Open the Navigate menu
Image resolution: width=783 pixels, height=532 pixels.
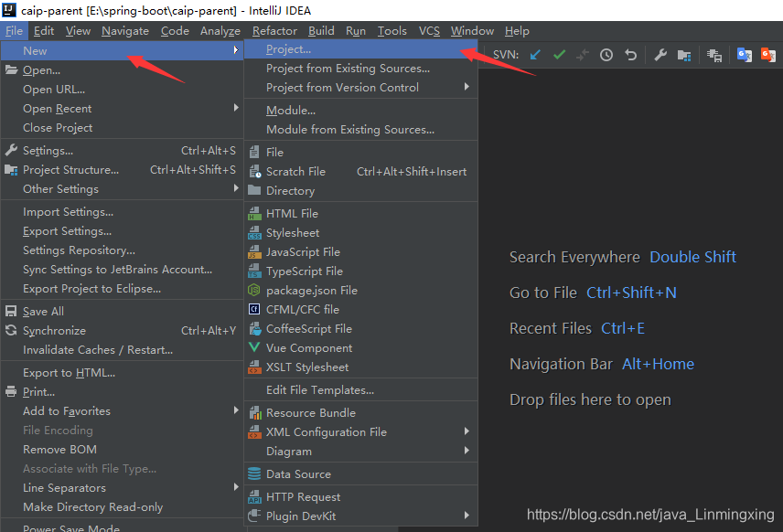(125, 31)
